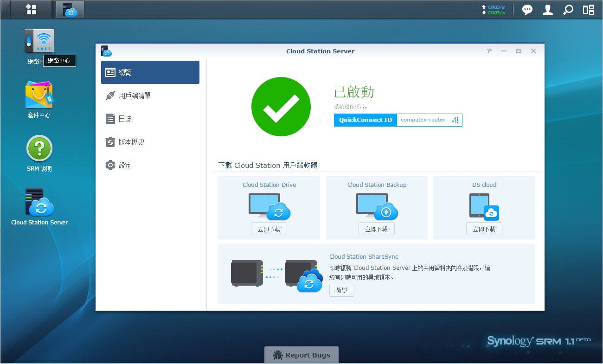Click the DS cloud tablet icon
Image resolution: width=603 pixels, height=364 pixels.
pos(484,206)
